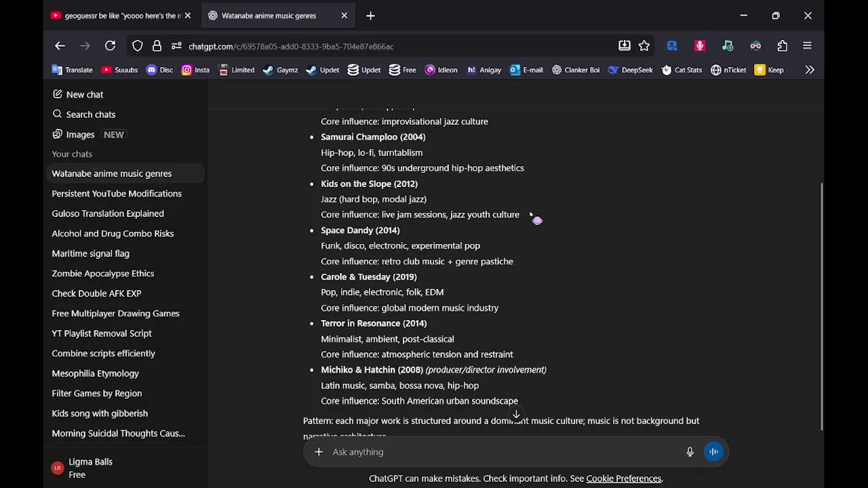Click the plus attach button in composer
Viewport: 868px width, 488px height.
pyautogui.click(x=319, y=452)
